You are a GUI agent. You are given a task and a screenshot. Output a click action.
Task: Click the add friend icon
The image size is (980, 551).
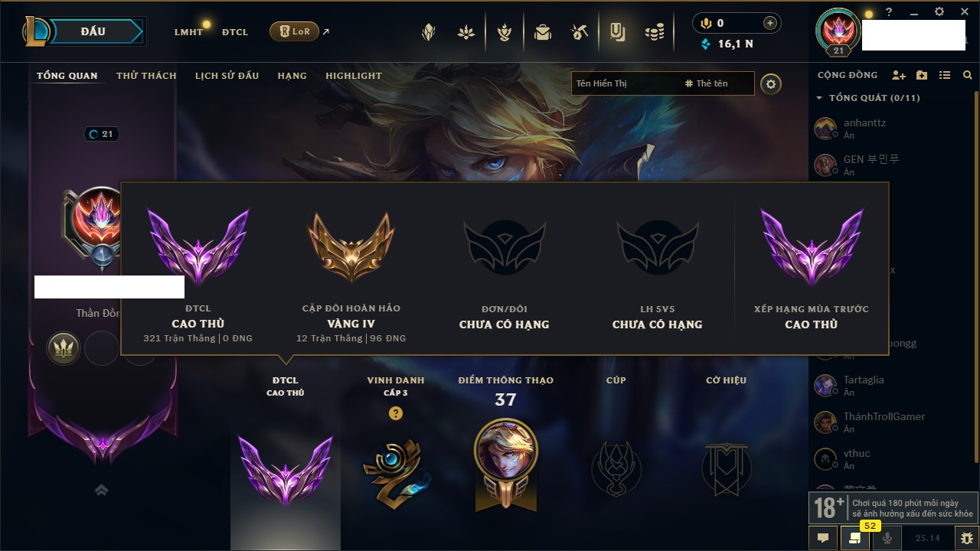pos(899,75)
